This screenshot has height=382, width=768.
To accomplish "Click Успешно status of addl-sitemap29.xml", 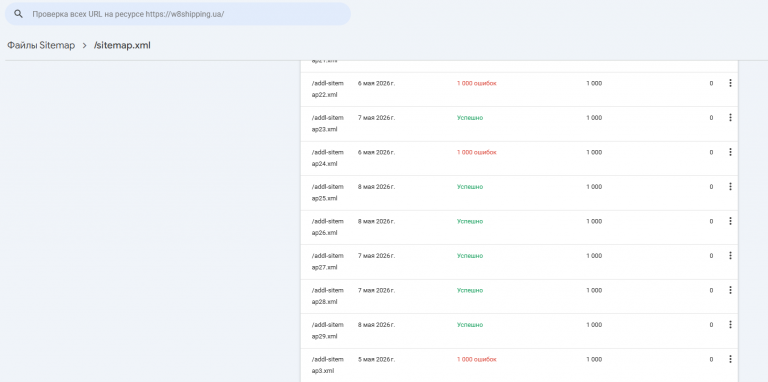I will (470, 325).
